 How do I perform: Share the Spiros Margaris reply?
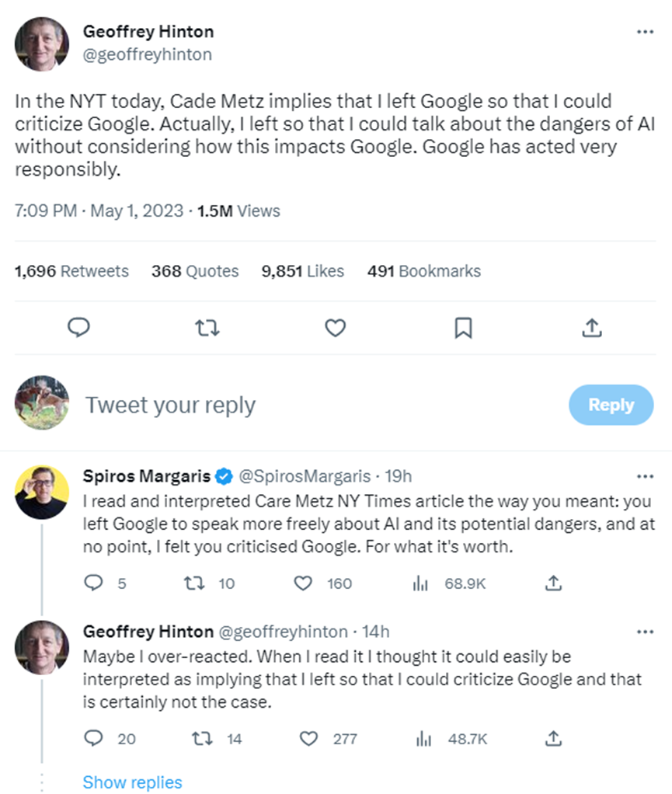coord(553,583)
